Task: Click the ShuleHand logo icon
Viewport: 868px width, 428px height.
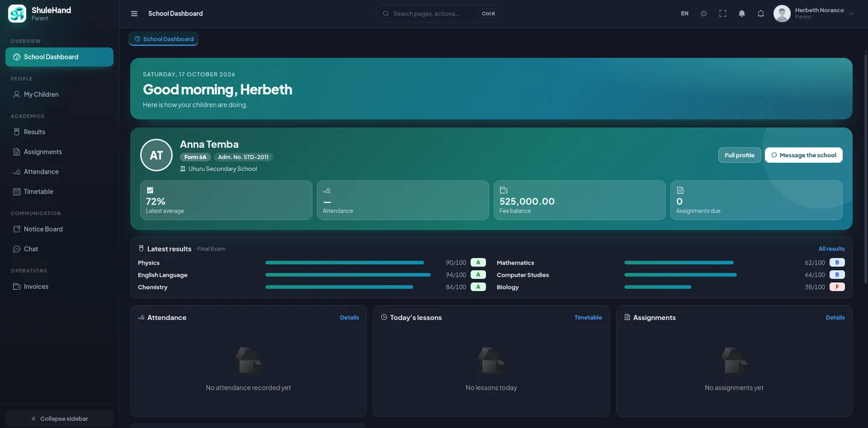Action: pyautogui.click(x=17, y=13)
